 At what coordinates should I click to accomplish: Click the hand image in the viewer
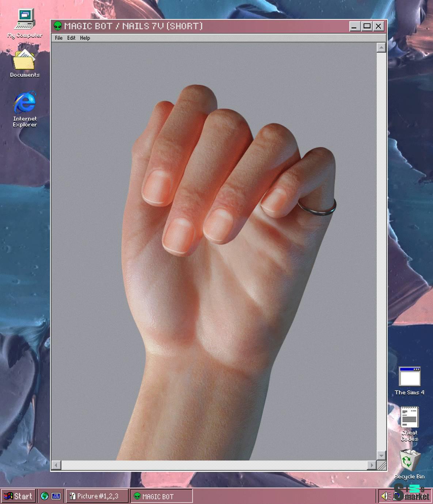pos(216,256)
